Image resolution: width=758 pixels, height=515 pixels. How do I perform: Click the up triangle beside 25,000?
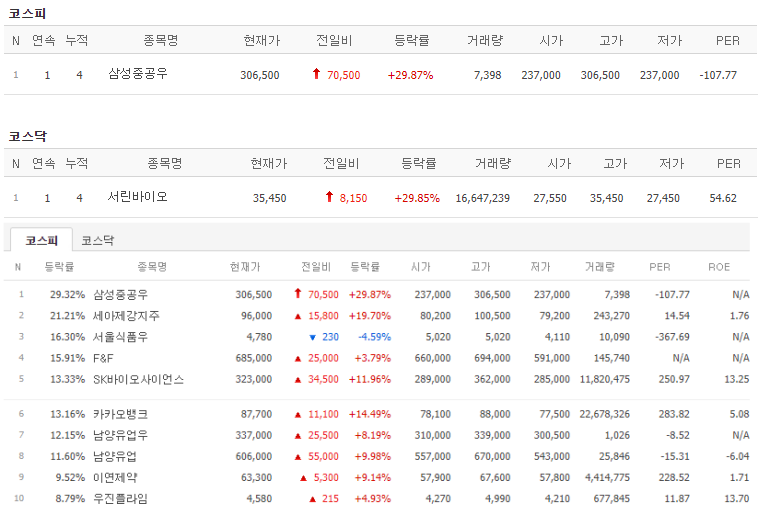[298, 359]
